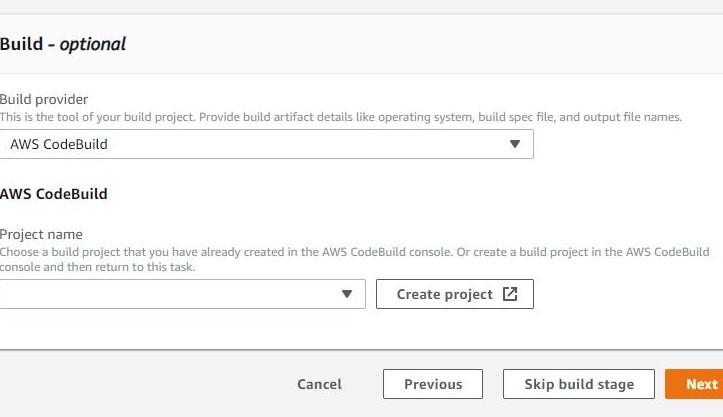The width and height of the screenshot is (723, 417).
Task: Select the AWS CodeBuild section heading
Action: pyautogui.click(x=54, y=194)
